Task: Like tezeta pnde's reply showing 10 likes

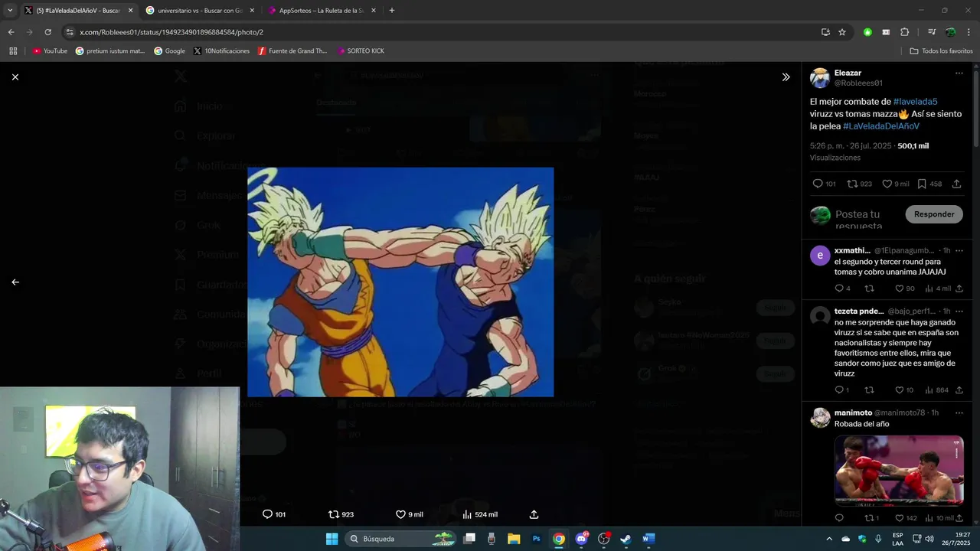Action: coord(904,390)
